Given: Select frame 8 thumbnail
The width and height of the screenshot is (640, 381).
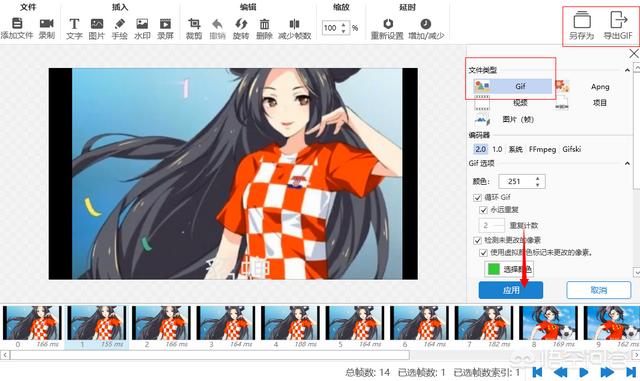Looking at the screenshot, I should coord(548,323).
